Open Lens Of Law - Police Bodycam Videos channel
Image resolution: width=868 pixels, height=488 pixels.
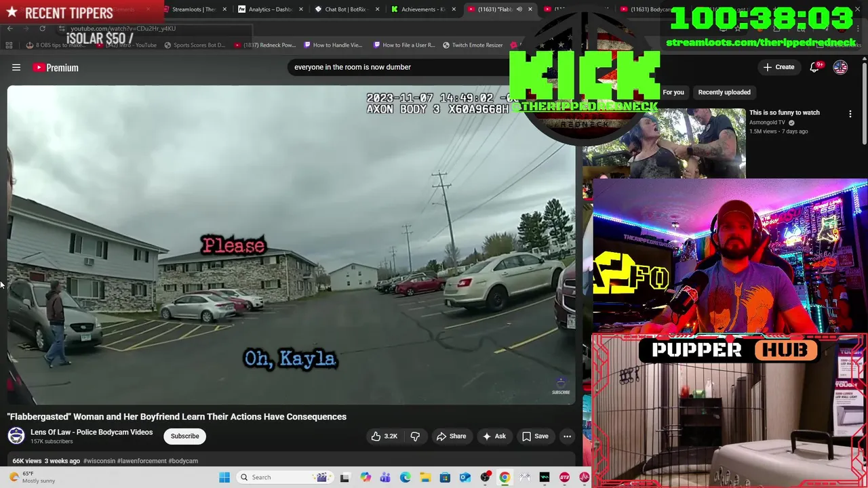[x=92, y=432]
